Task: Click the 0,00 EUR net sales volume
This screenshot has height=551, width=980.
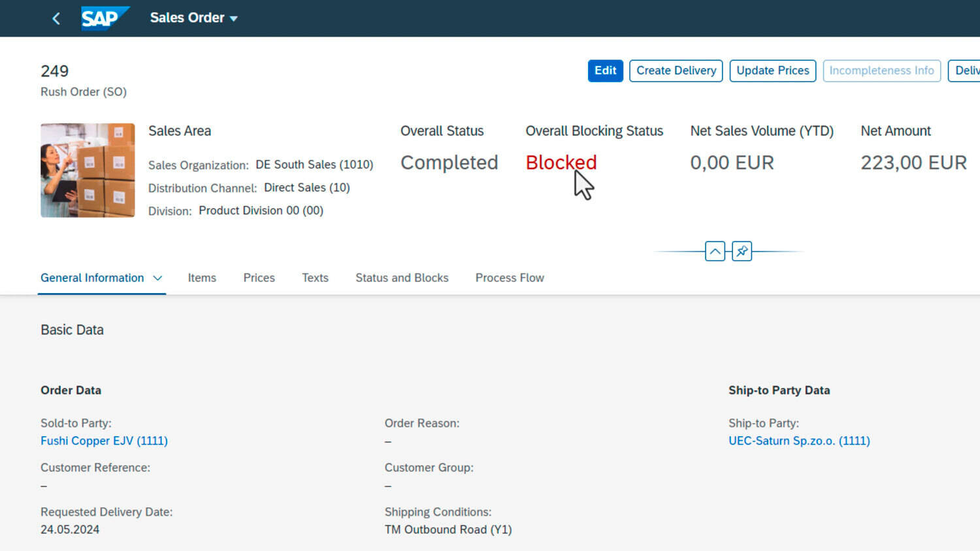Action: point(732,163)
